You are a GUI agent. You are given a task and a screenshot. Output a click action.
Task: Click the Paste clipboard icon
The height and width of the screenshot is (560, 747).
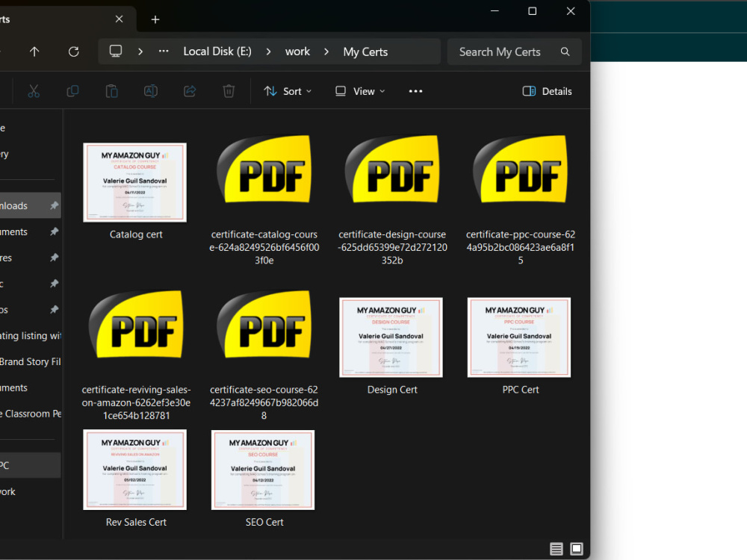click(x=111, y=91)
